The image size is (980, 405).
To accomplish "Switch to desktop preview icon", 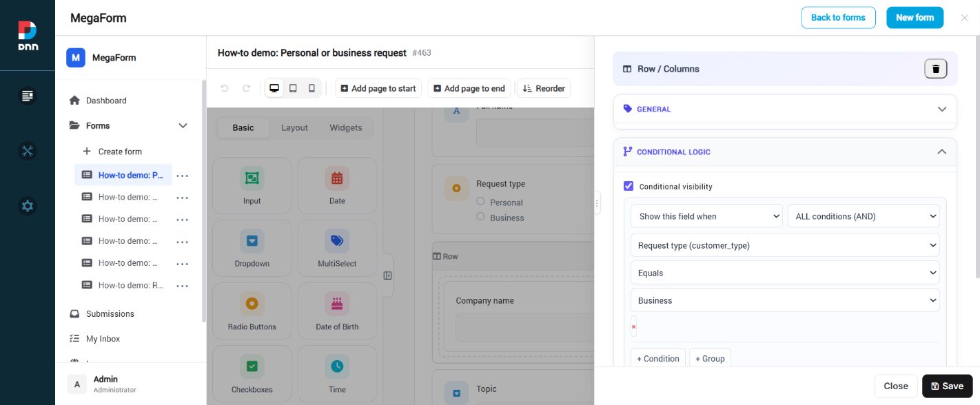I will (274, 88).
